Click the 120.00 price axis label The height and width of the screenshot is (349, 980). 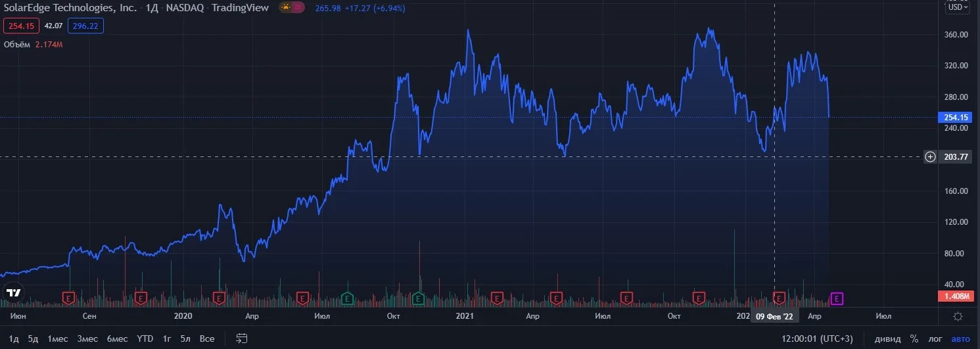(954, 222)
